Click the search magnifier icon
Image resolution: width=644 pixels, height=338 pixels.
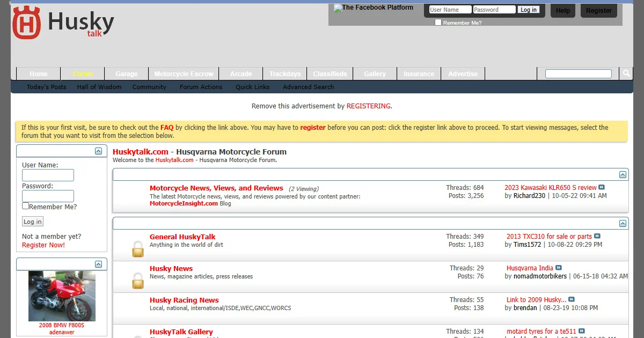626,74
